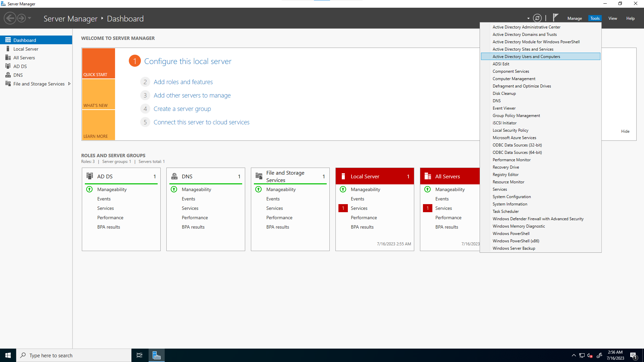Open AD DS tile Events
Viewport: 644px width, 362px height.
click(x=104, y=199)
